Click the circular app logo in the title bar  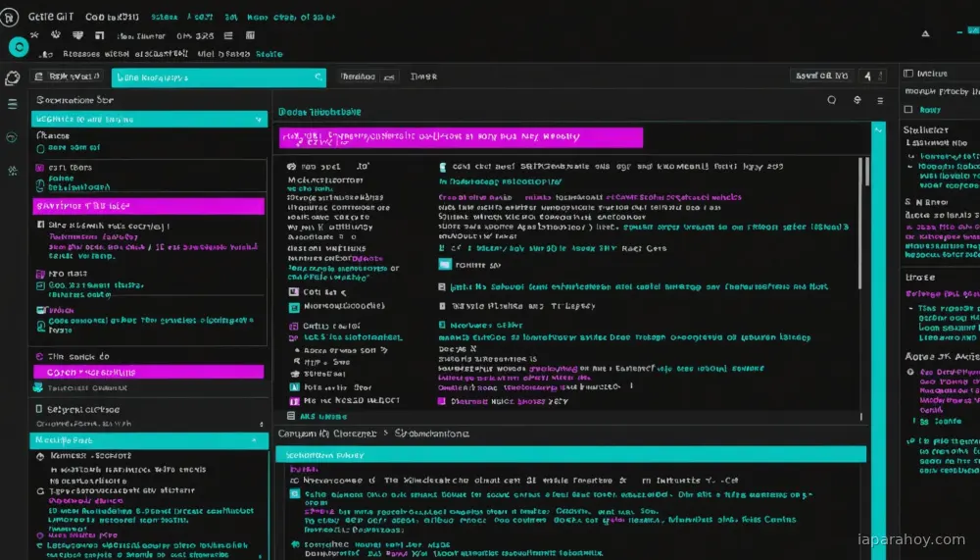(x=10, y=17)
